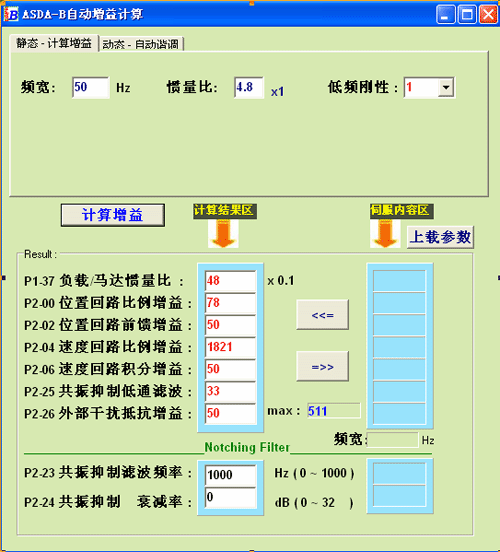Image resolution: width=500 pixels, height=552 pixels.
Task: Open the 低频刚性 dropdown arrow
Action: coord(446,87)
